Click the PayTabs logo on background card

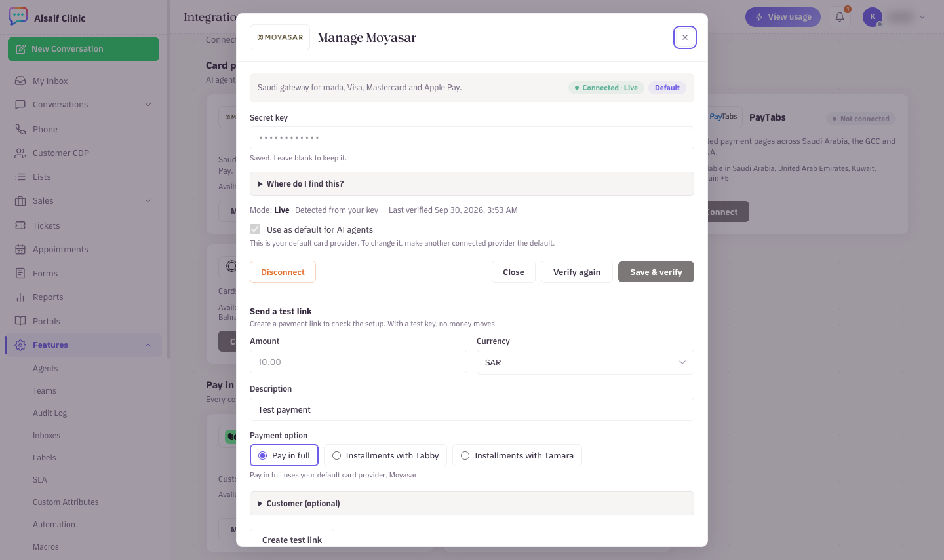point(722,117)
